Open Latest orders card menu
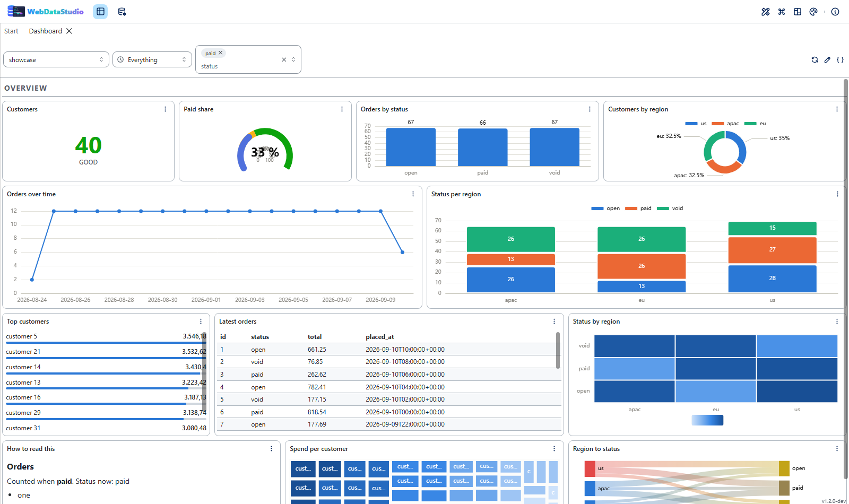 (555, 321)
